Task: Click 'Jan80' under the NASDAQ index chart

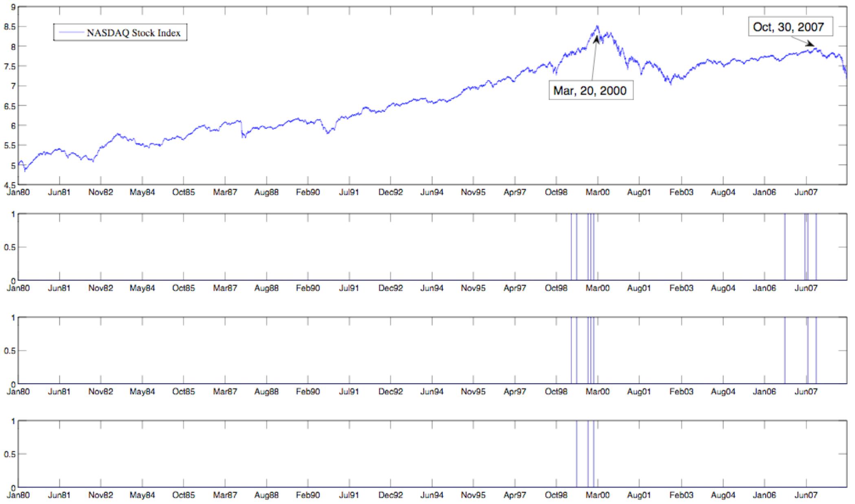Action: 18,193
